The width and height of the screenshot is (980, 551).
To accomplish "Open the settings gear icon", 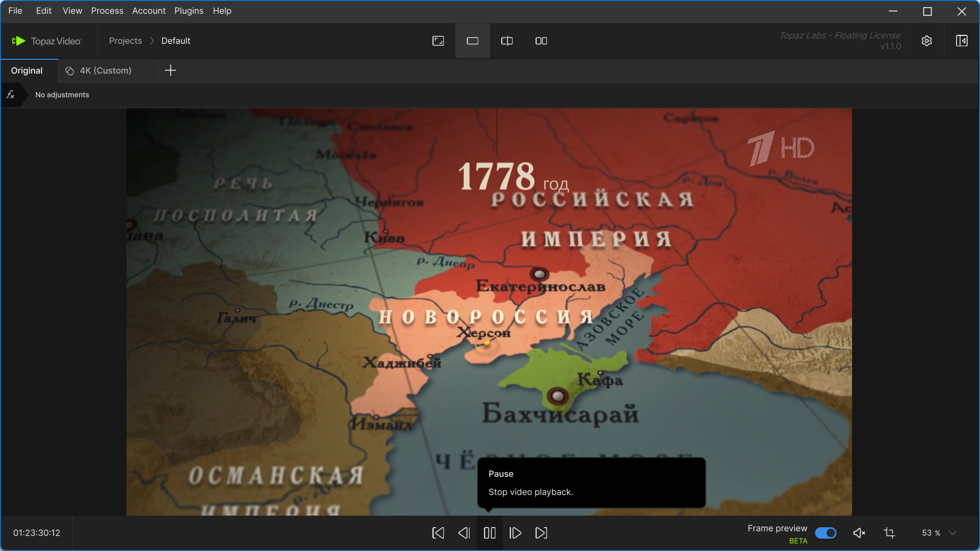I will pyautogui.click(x=926, y=41).
